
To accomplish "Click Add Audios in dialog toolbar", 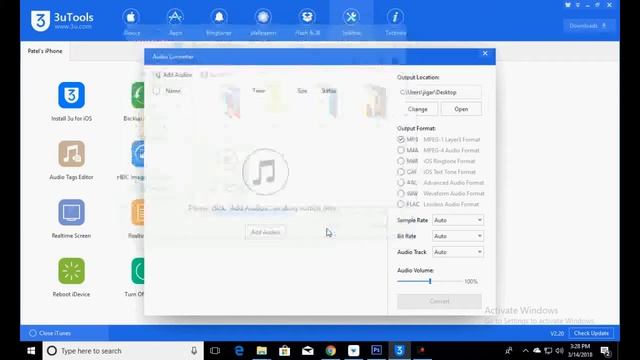I will click(173, 75).
